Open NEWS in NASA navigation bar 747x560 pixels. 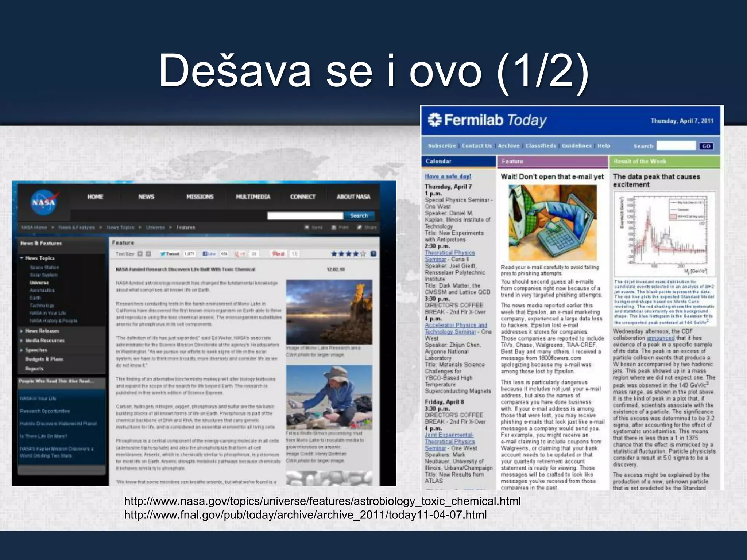(146, 197)
